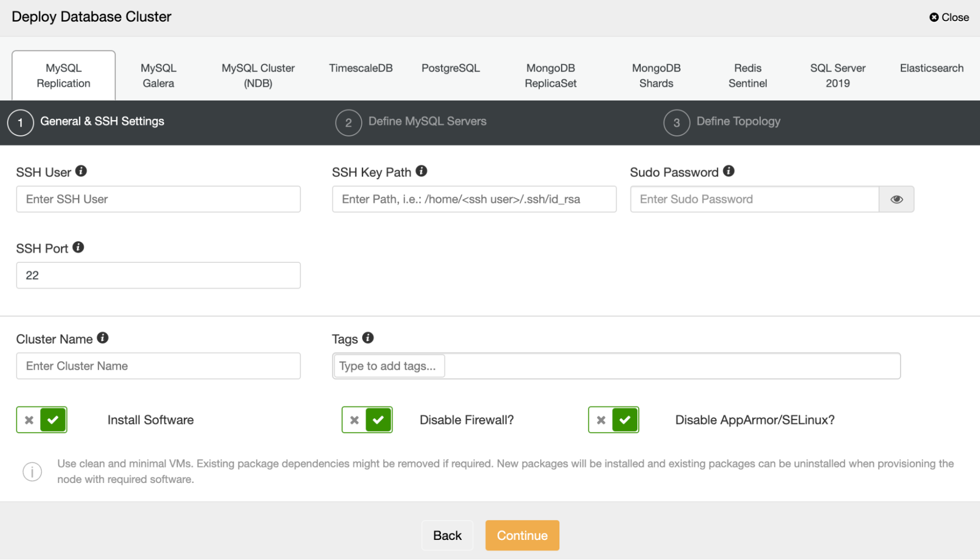Focus the SSH Key Path field
The height and width of the screenshot is (560, 980).
[x=474, y=199]
